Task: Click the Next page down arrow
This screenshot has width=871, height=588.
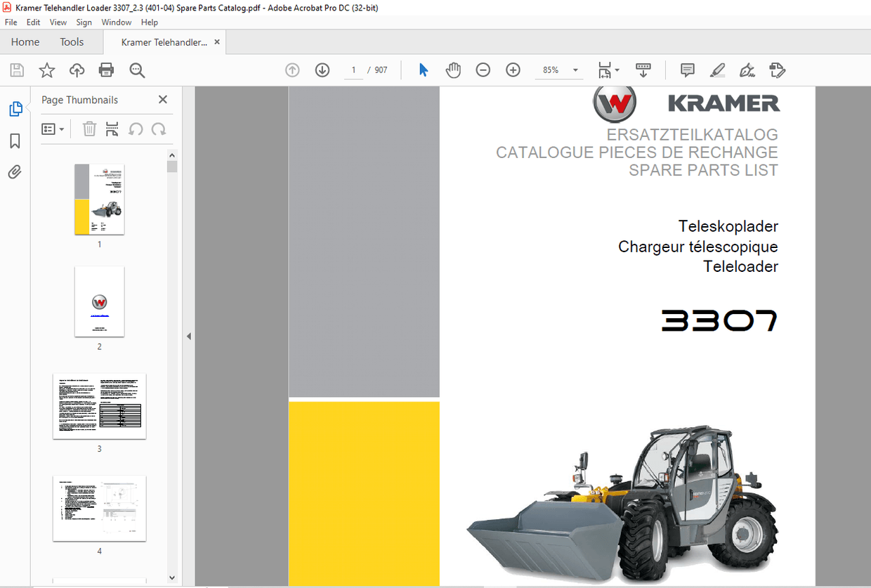Action: click(x=322, y=70)
